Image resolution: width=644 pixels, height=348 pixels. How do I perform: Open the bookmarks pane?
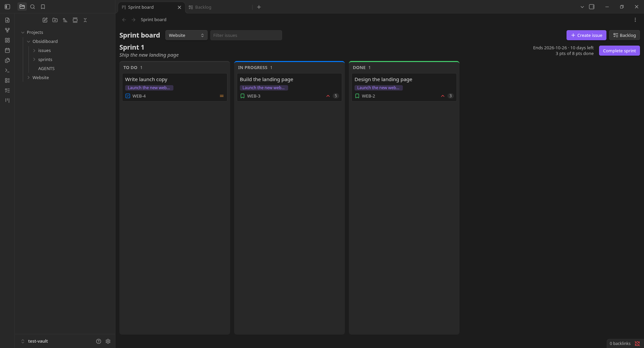(43, 7)
